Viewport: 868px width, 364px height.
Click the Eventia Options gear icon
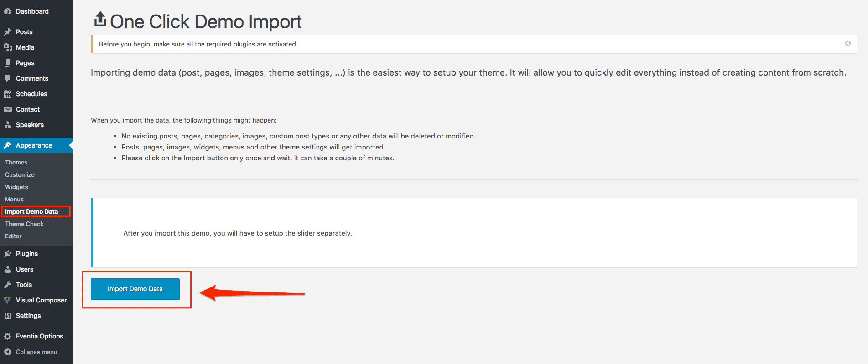[x=8, y=336]
